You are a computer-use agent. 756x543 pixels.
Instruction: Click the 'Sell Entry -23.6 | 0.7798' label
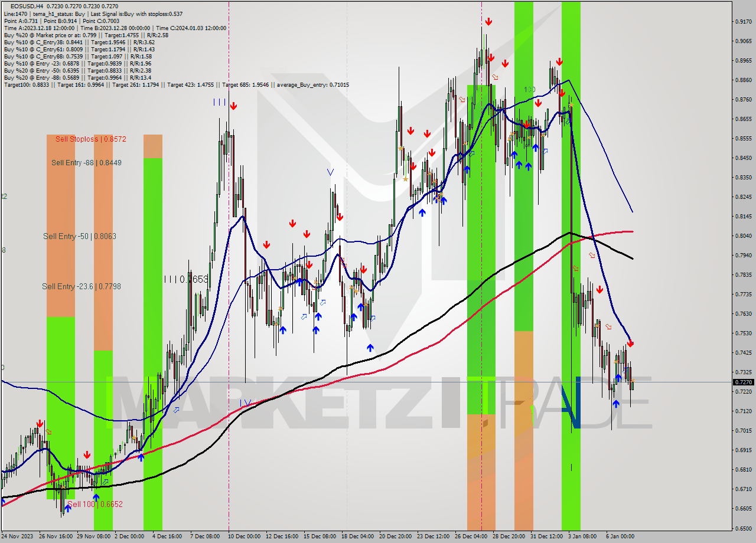tap(82, 286)
